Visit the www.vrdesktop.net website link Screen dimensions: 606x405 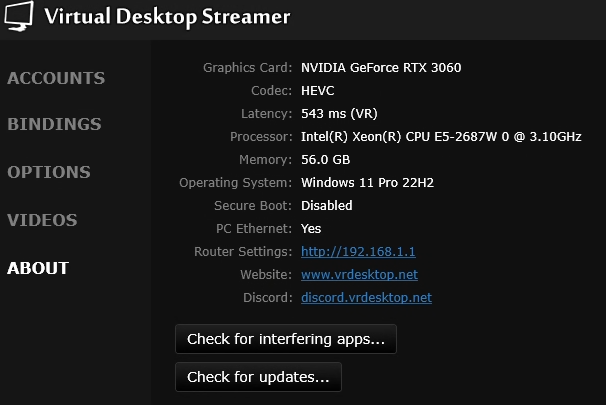[x=359, y=275]
